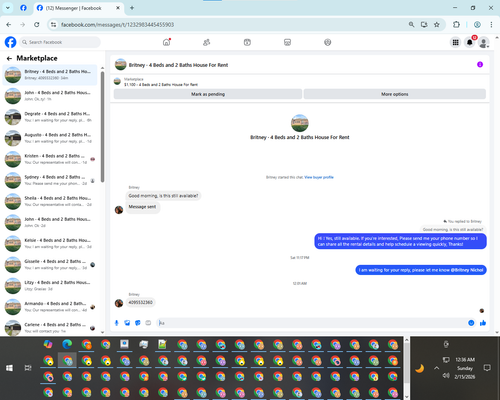This screenshot has width=500, height=400.
Task: Open the Marketplace storefront icon in top navigation
Action: coord(287,42)
